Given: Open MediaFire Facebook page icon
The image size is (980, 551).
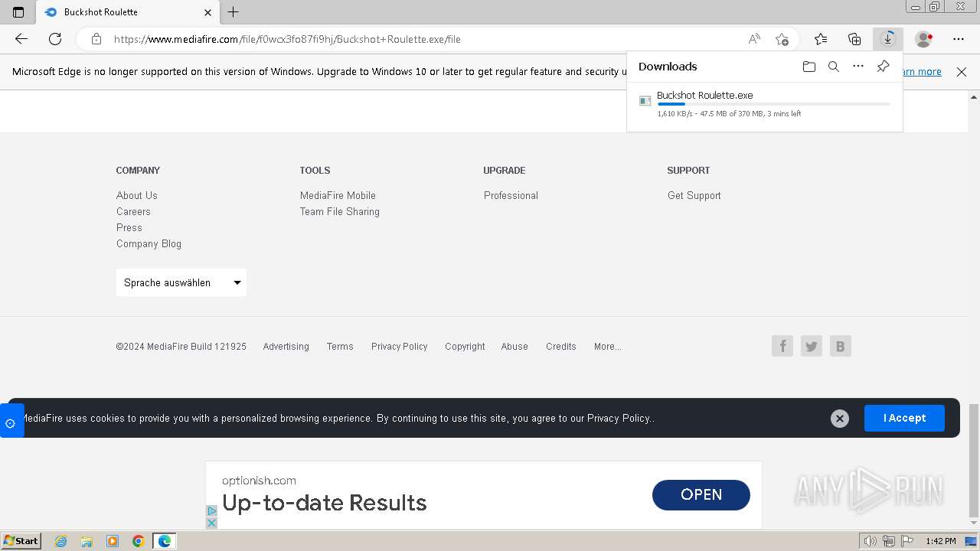Looking at the screenshot, I should tap(782, 346).
